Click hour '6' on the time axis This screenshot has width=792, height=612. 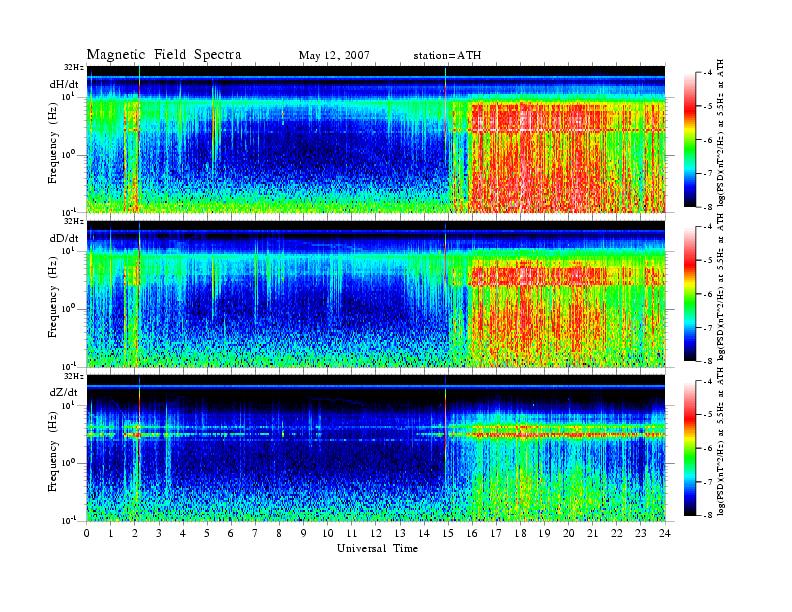pos(231,534)
